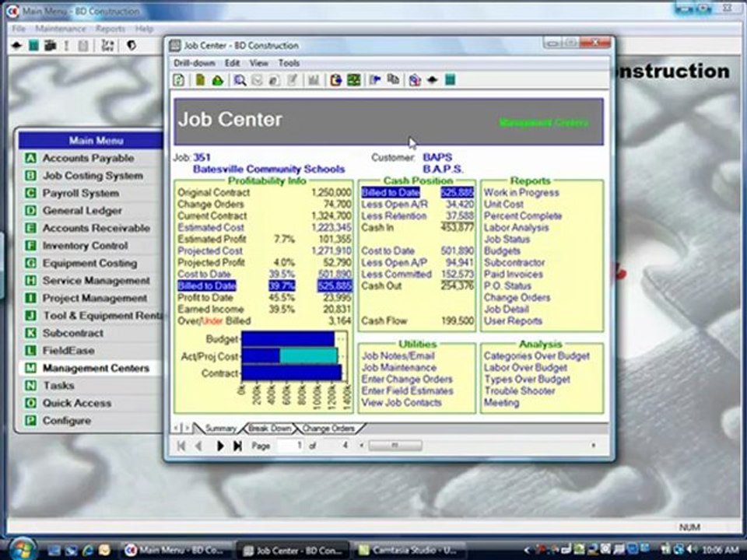
Task: Switch to the Change Orders tab
Action: tap(328, 428)
